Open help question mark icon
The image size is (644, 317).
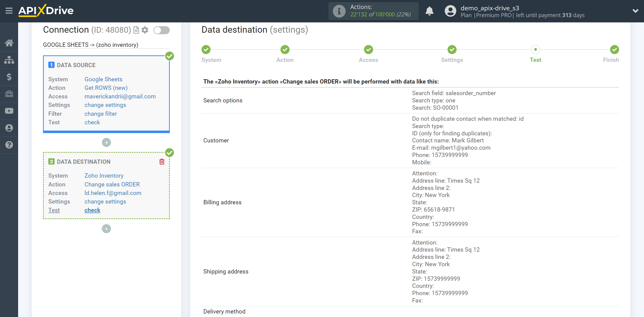coord(9,145)
